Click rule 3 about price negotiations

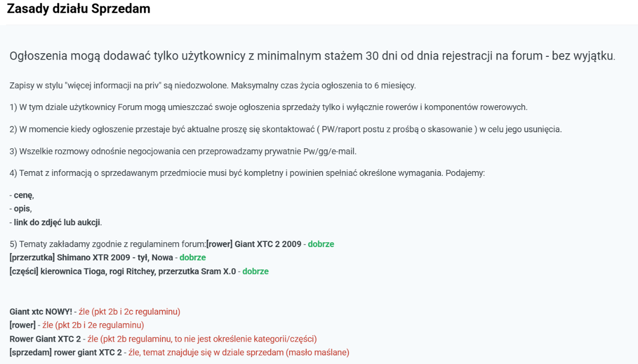(183, 151)
